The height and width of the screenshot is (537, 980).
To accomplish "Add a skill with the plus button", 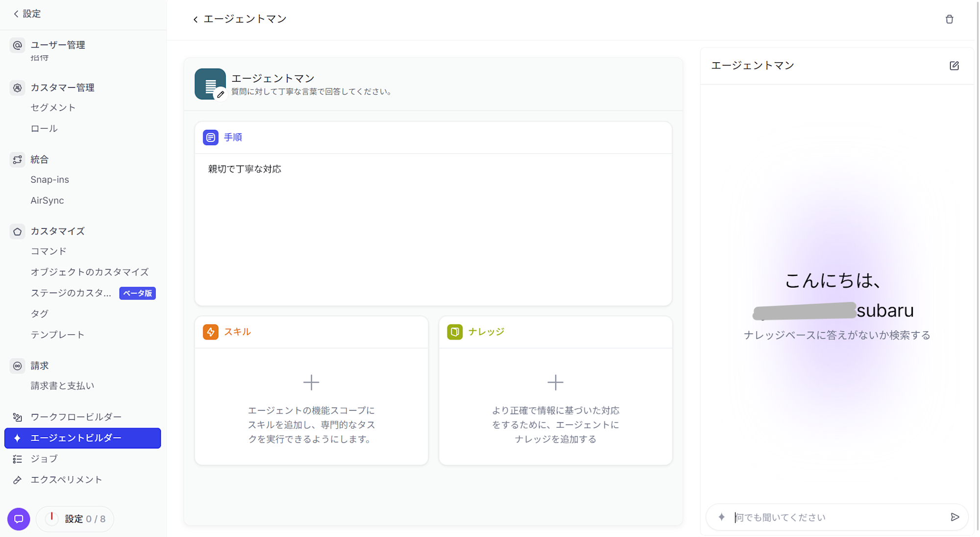I will 311,382.
